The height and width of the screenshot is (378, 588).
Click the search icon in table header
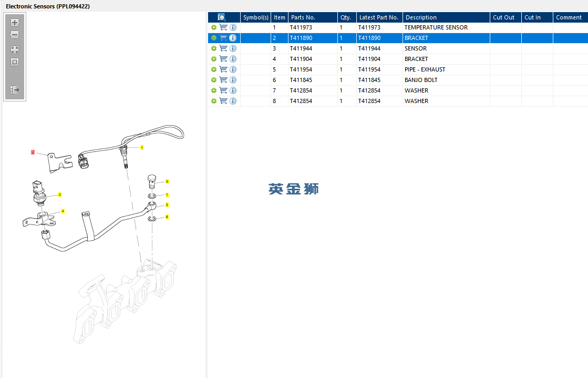tap(222, 17)
